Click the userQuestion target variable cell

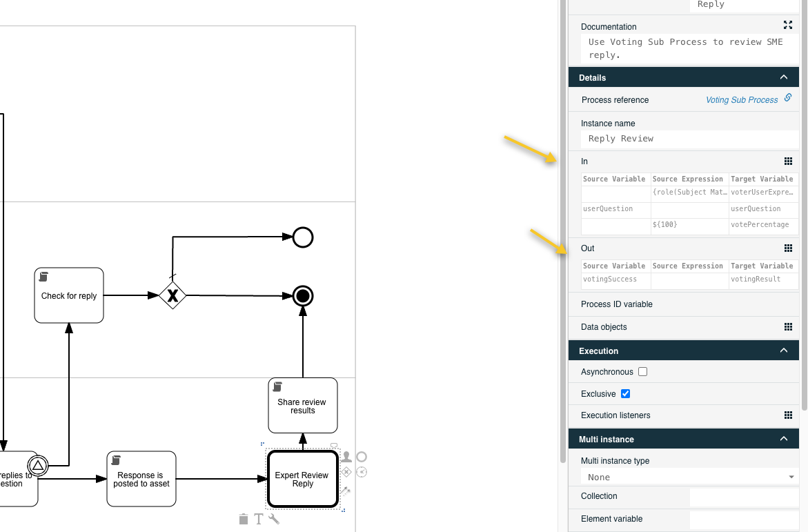(x=764, y=209)
